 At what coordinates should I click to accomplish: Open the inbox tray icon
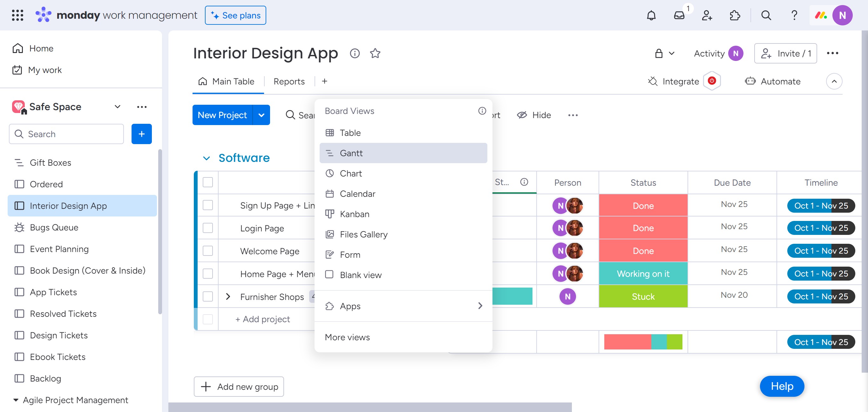click(x=679, y=16)
